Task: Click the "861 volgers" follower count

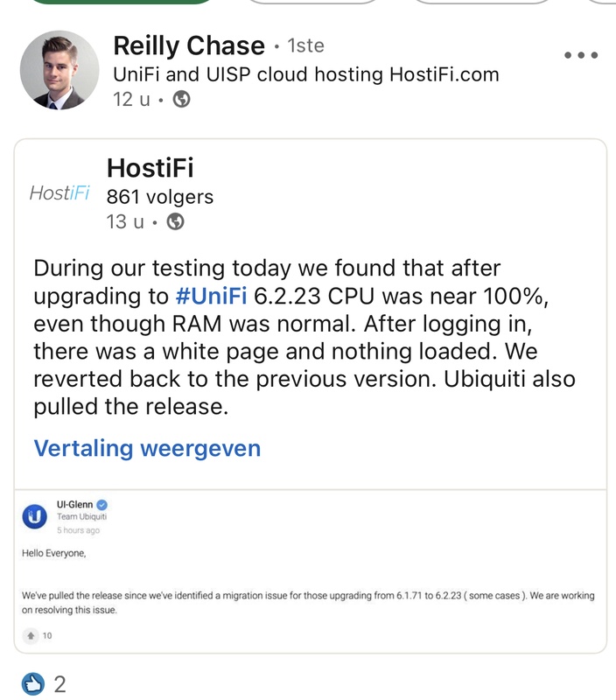Action: [159, 197]
